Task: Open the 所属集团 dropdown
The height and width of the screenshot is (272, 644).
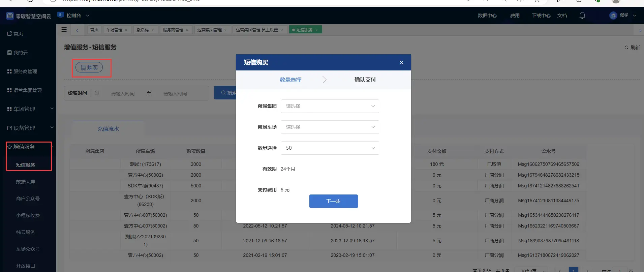Action: [330, 106]
